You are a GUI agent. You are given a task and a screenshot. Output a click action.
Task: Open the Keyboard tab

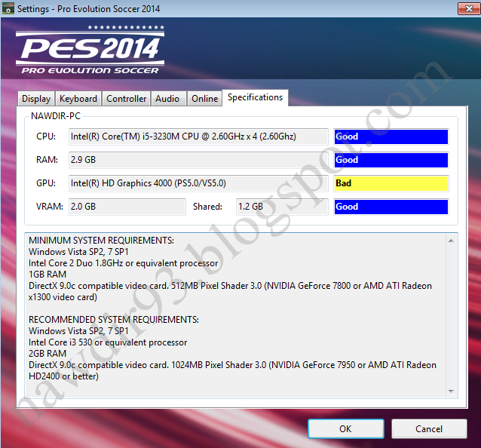[x=78, y=99]
